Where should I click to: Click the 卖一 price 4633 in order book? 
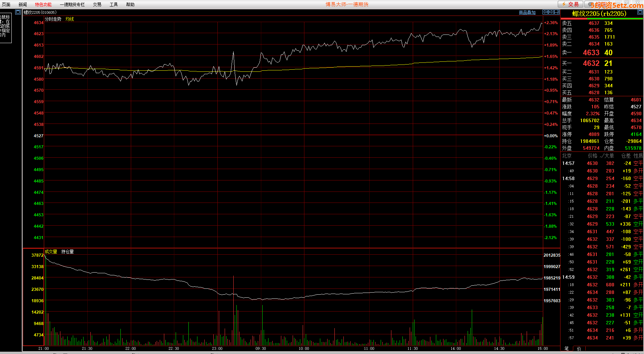(591, 52)
